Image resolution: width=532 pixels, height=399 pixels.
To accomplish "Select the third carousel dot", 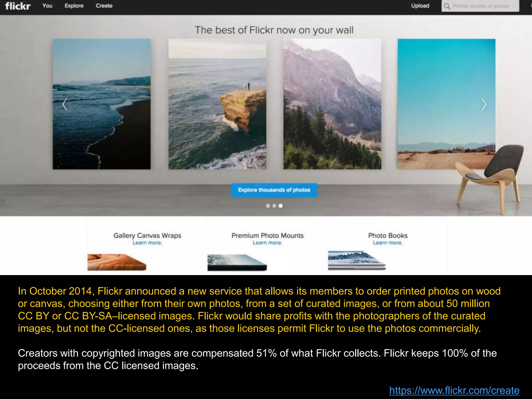I will tap(281, 206).
